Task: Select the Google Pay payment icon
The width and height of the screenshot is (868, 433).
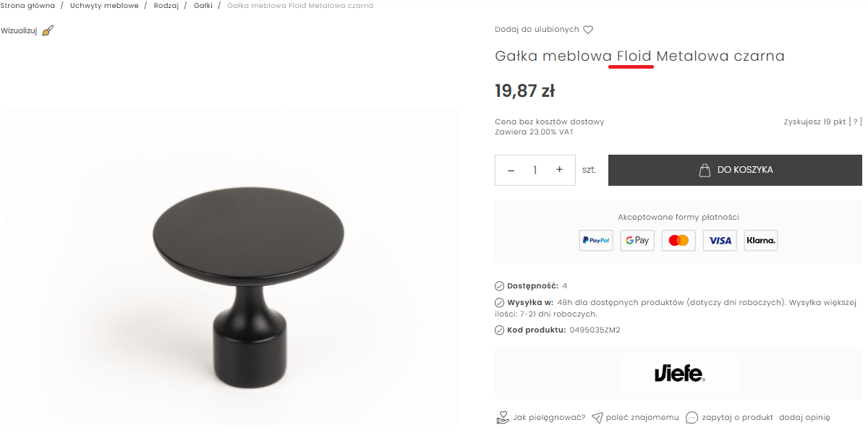Action: click(x=637, y=241)
